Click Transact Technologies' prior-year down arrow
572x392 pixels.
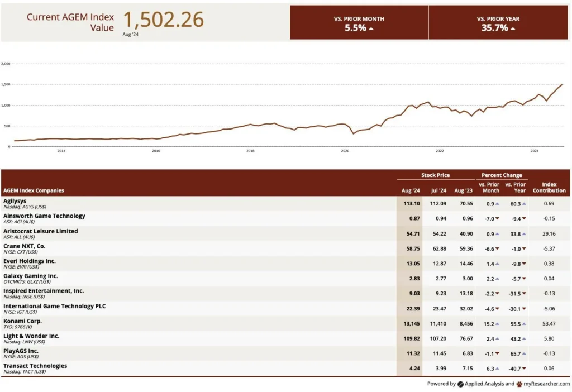pos(525,370)
